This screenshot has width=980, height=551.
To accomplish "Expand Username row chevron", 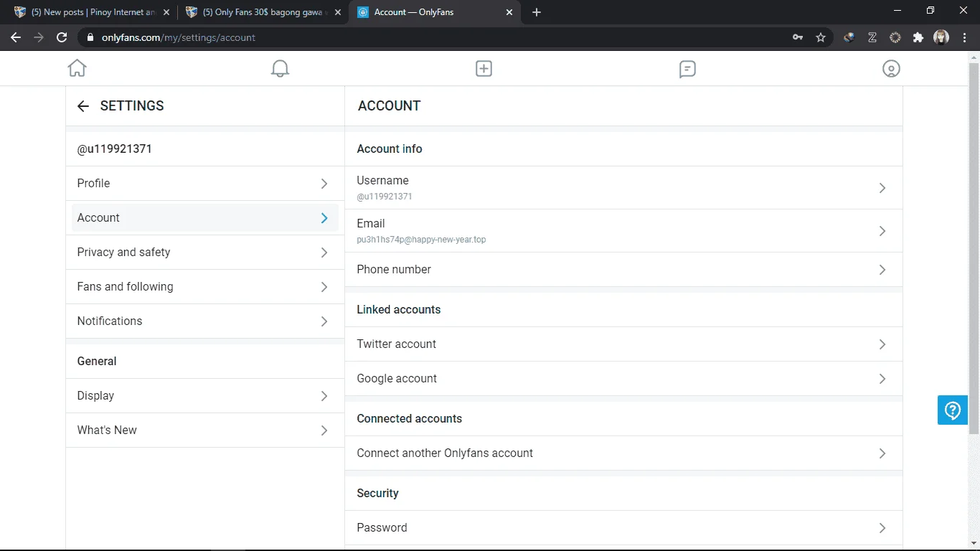I will coord(882,188).
